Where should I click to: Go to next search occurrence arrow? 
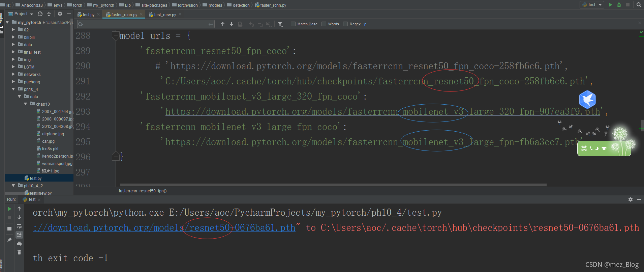pos(232,24)
